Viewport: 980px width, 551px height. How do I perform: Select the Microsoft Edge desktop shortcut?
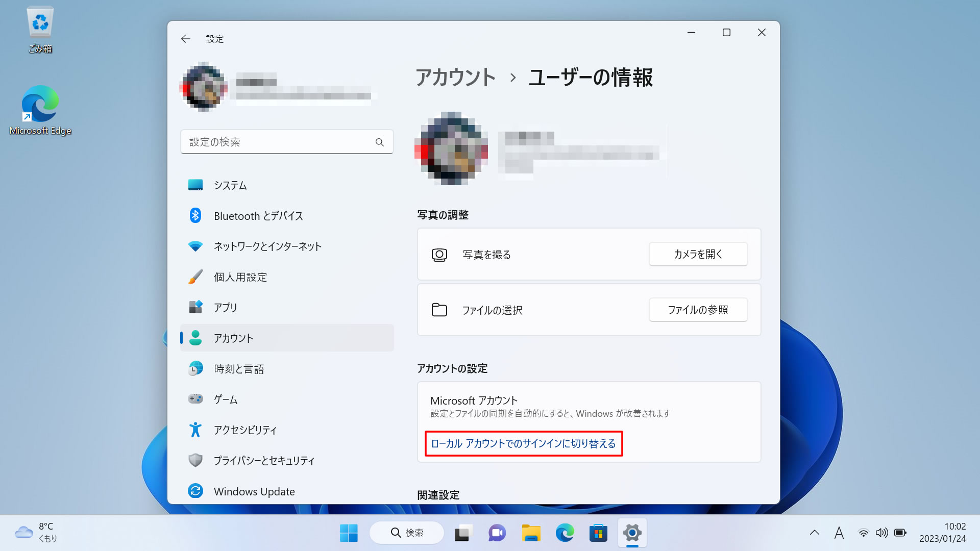click(40, 110)
